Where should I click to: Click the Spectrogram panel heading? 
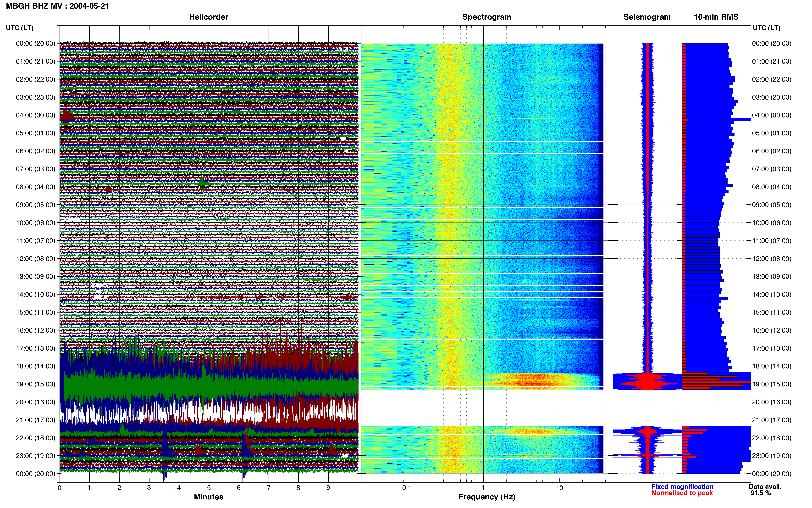click(487, 17)
